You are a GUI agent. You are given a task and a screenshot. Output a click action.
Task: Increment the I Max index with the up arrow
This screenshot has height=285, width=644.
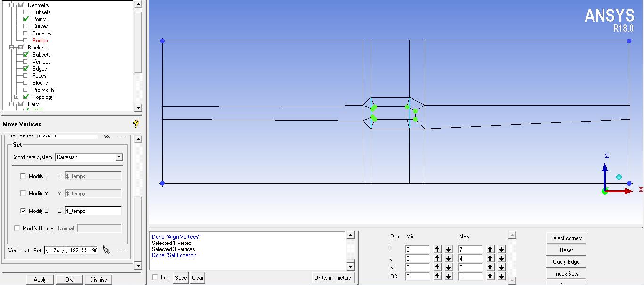coord(491,249)
